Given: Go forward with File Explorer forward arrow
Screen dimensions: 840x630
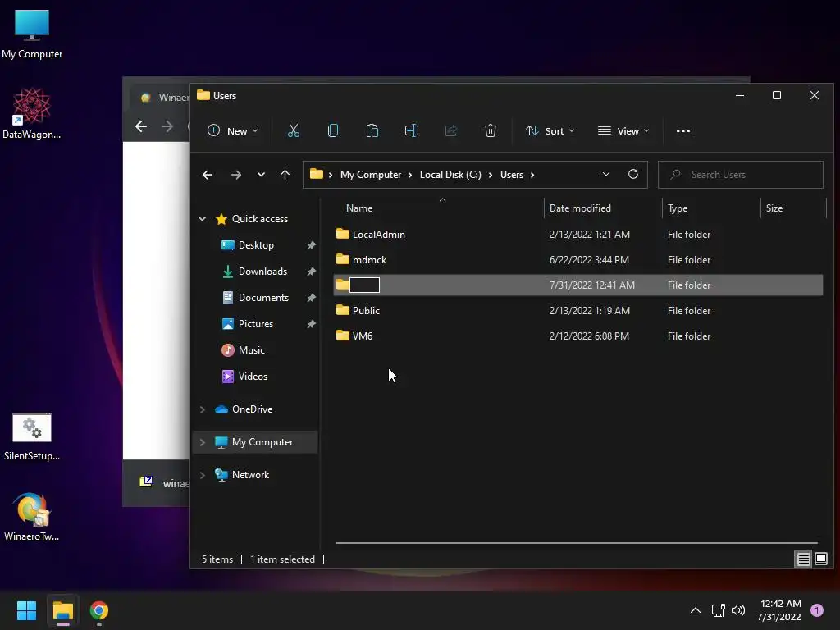Looking at the screenshot, I should [235, 175].
